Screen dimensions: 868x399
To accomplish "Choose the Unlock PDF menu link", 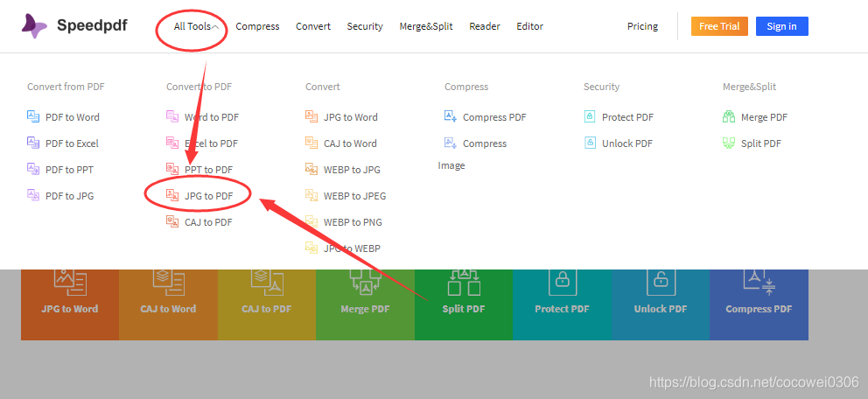I will pos(627,143).
